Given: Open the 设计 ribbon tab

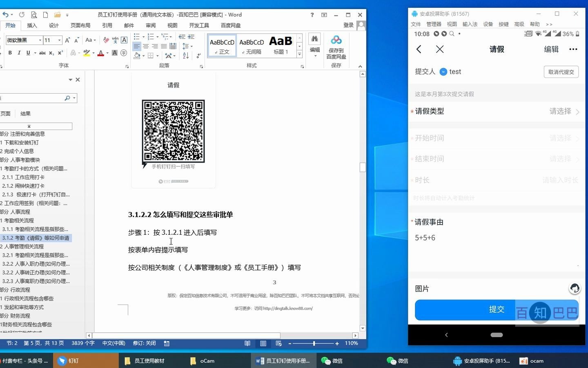Looking at the screenshot, I should 54,25.
